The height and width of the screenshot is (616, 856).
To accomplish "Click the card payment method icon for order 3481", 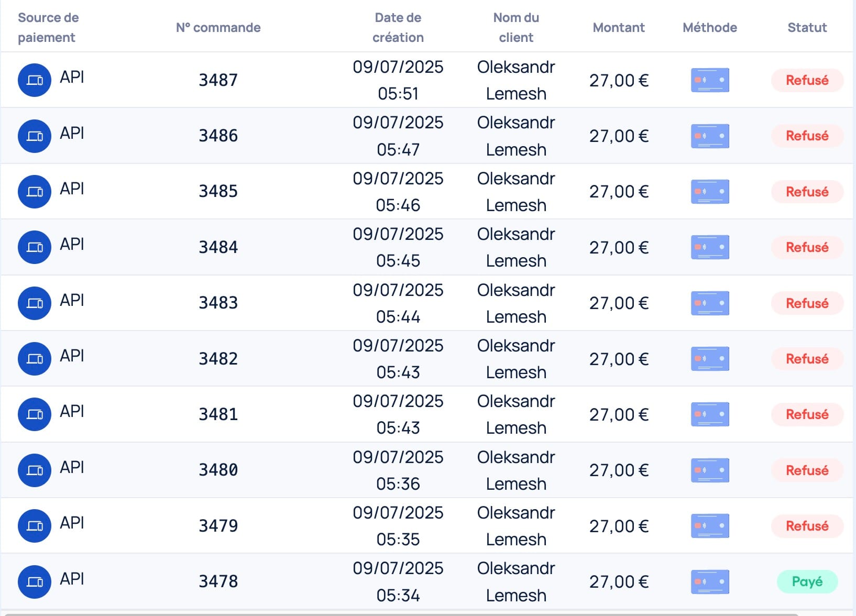I will (710, 414).
